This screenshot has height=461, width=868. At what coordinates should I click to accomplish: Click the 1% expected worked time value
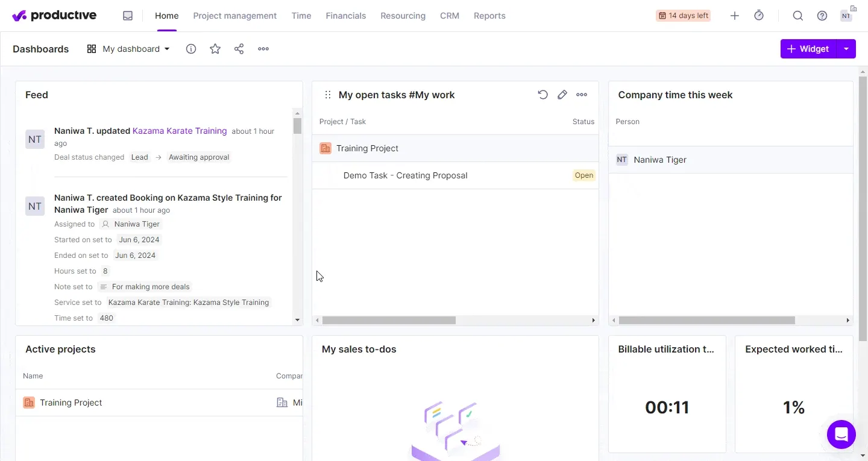click(x=794, y=408)
